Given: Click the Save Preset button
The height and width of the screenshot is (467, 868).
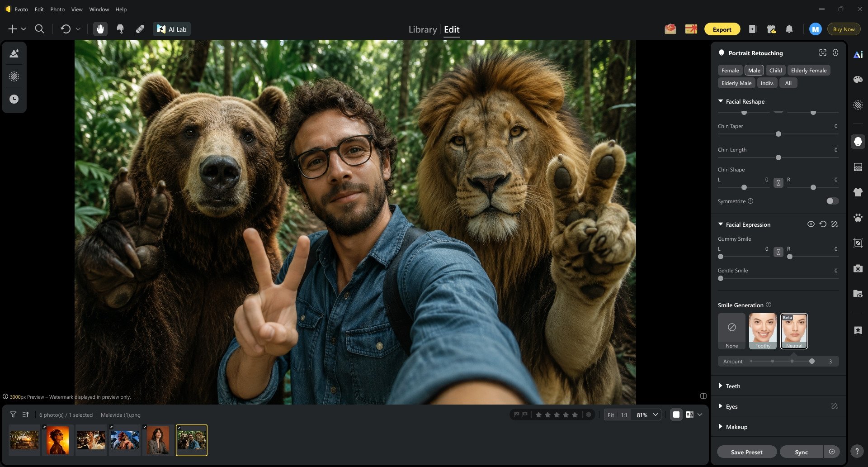Looking at the screenshot, I should point(746,452).
